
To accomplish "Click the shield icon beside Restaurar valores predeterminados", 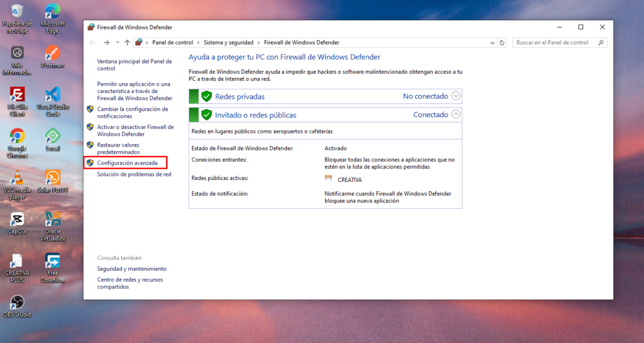I will 91,145.
